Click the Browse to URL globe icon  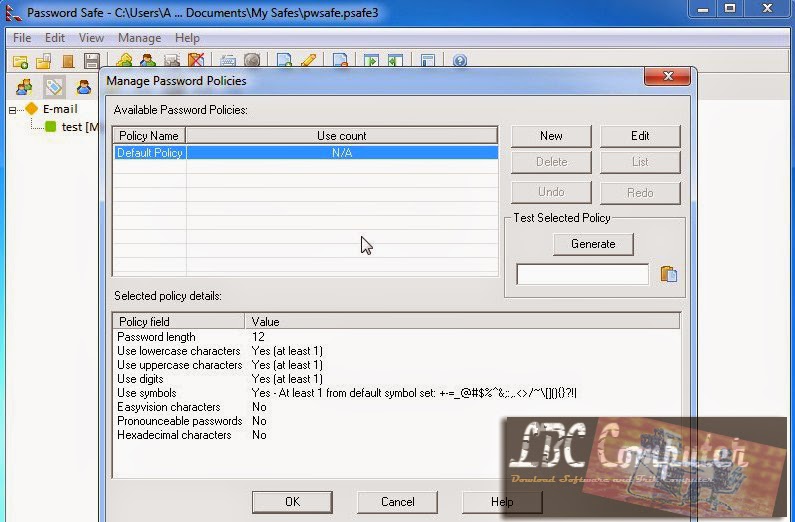click(252, 61)
